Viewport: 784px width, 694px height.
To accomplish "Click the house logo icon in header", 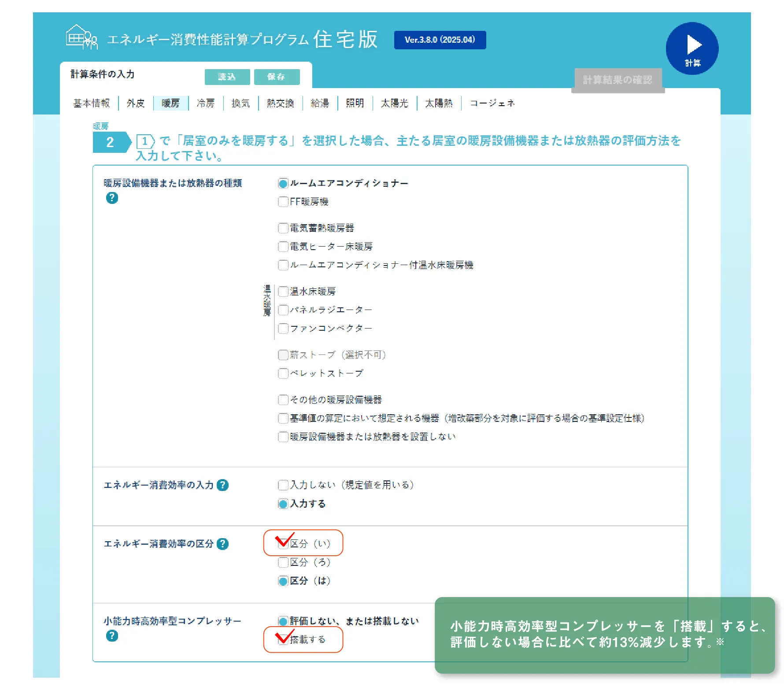I will [x=81, y=37].
